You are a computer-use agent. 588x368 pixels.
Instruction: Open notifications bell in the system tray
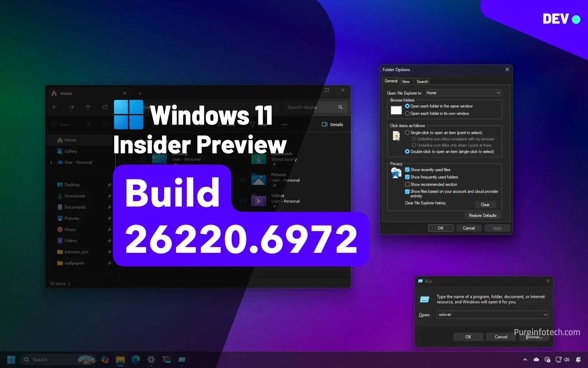(x=578, y=360)
